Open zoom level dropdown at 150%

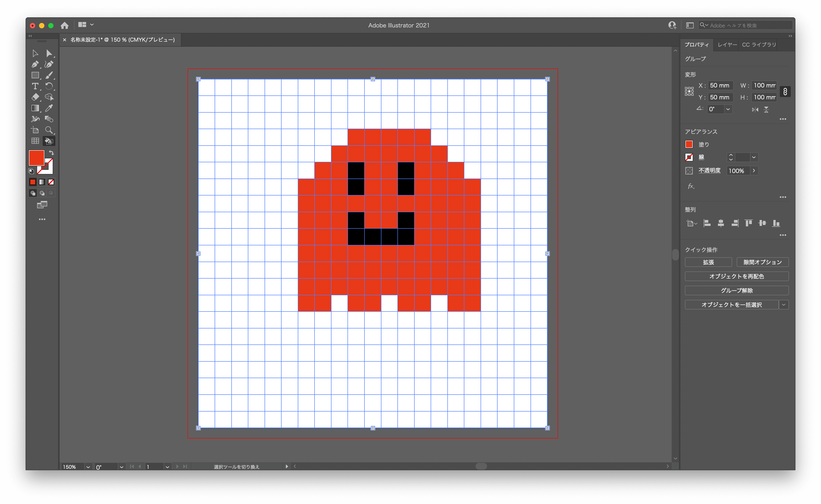click(88, 467)
